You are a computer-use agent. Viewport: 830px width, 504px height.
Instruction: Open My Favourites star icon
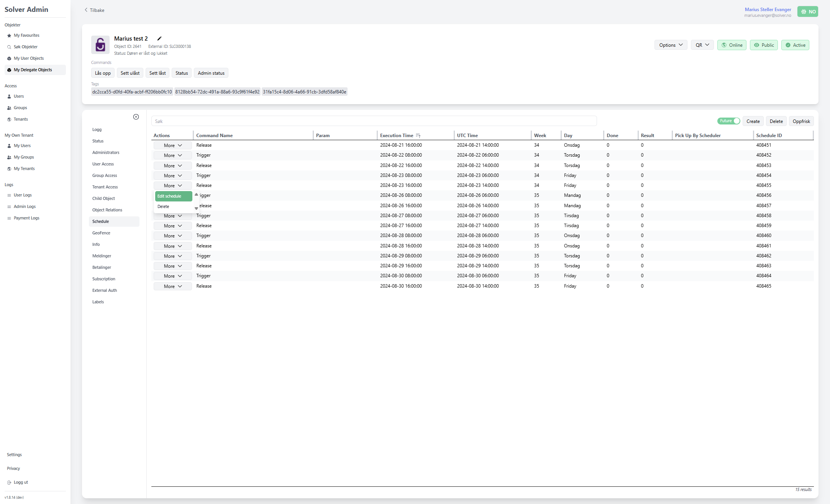tap(9, 36)
